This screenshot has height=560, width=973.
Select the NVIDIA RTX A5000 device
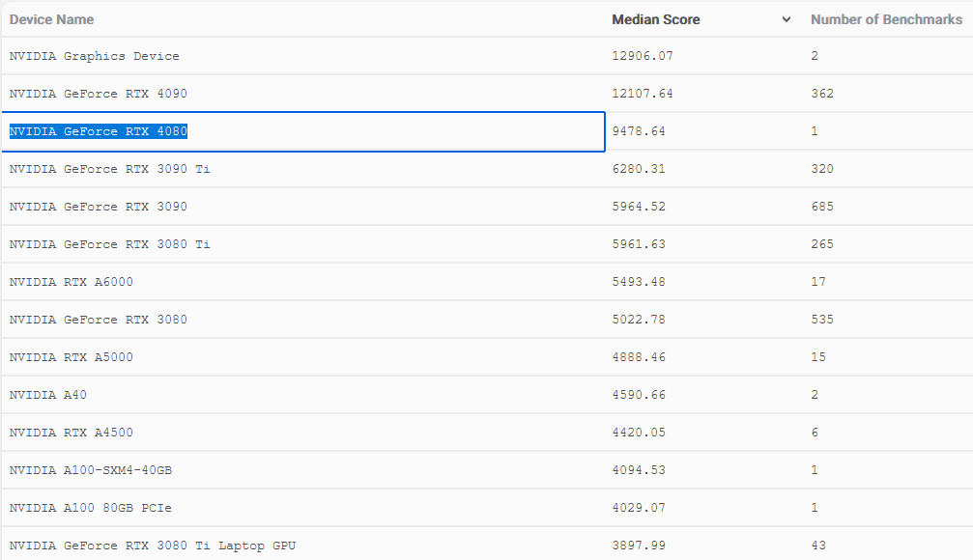click(x=72, y=357)
